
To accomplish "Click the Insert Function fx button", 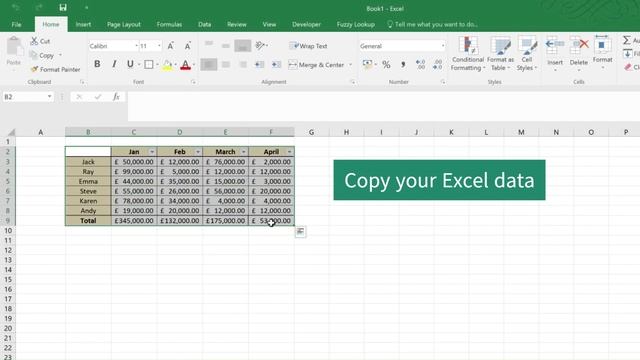I will (x=116, y=97).
